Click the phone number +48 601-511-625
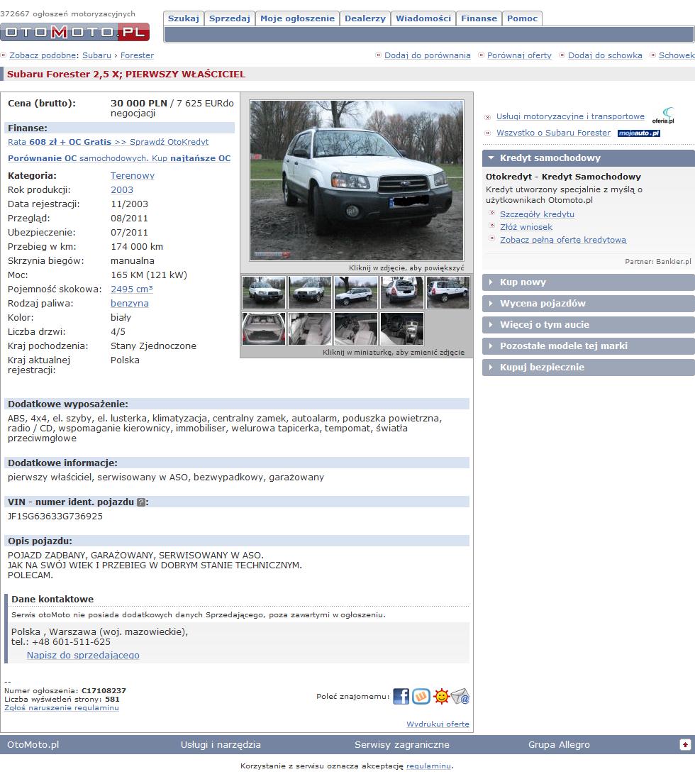 tap(71, 642)
